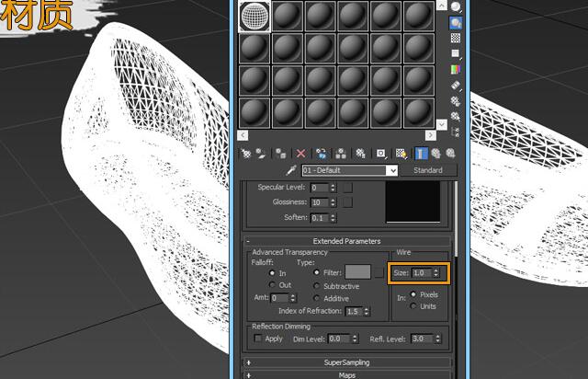Click the Wire Size input field
This screenshot has height=379, width=588.
tap(422, 272)
